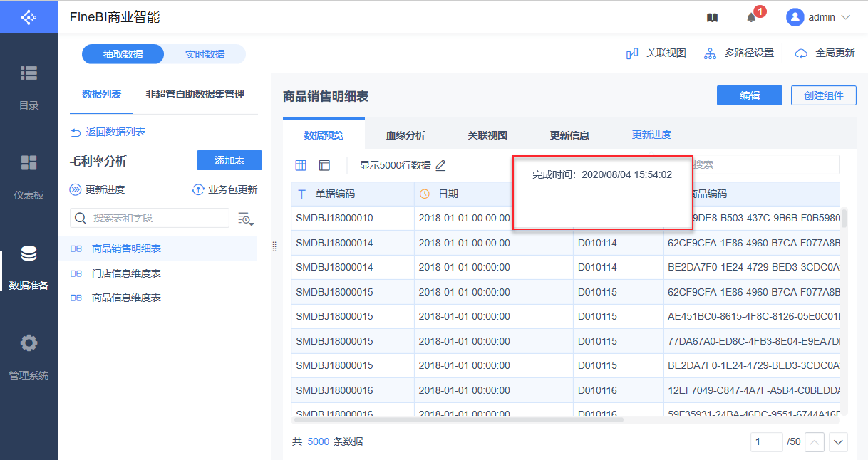The image size is (868, 460).
Task: Switch to 数据预览 tab
Action: click(324, 135)
